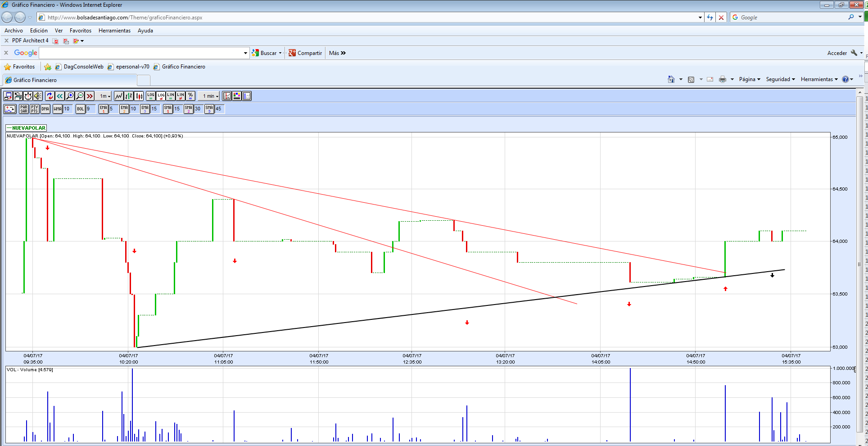The height and width of the screenshot is (446, 868).
Task: Open the chart color settings icon
Action: click(x=237, y=96)
